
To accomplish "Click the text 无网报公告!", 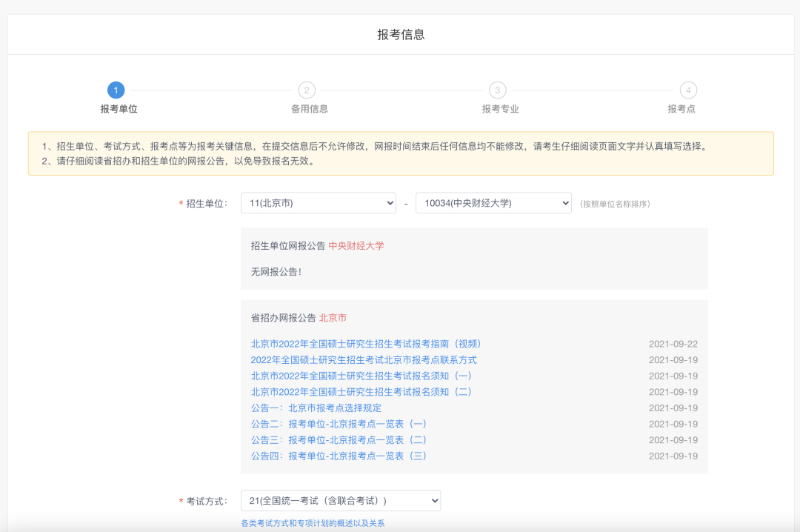I will click(276, 272).
